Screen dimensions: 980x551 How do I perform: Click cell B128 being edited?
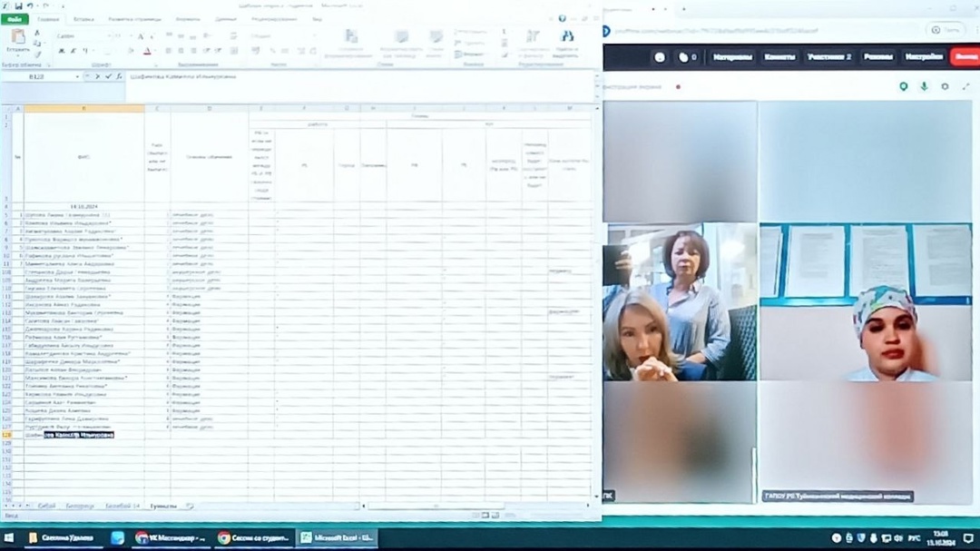tap(83, 435)
